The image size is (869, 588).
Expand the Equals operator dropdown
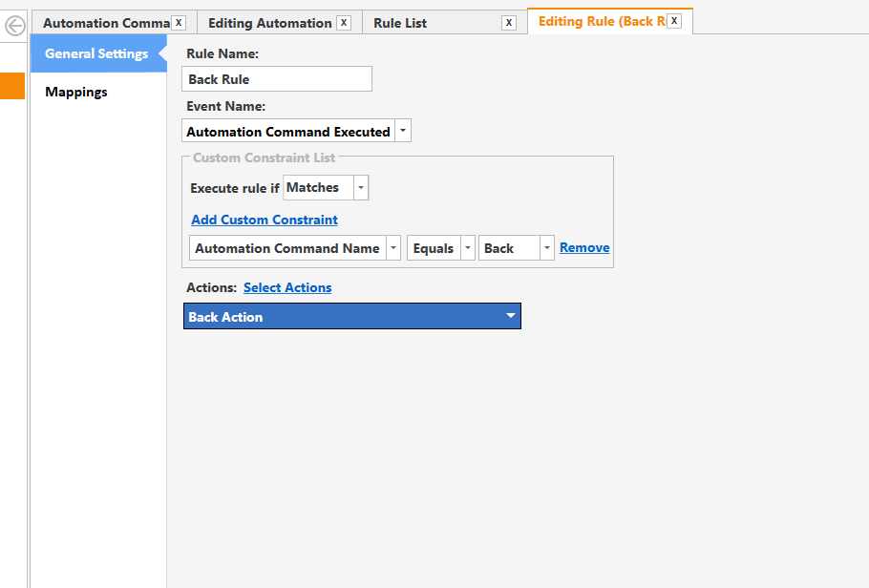467,247
